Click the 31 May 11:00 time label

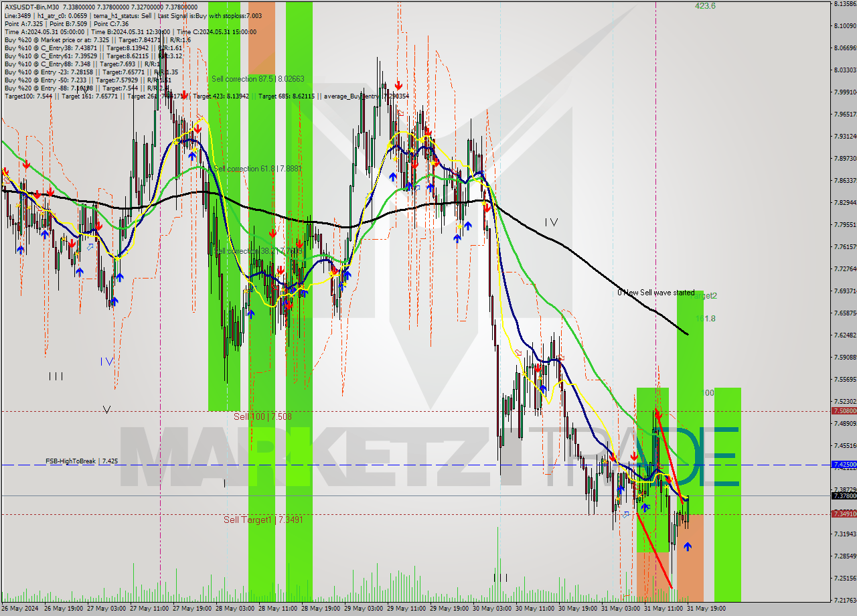click(664, 609)
